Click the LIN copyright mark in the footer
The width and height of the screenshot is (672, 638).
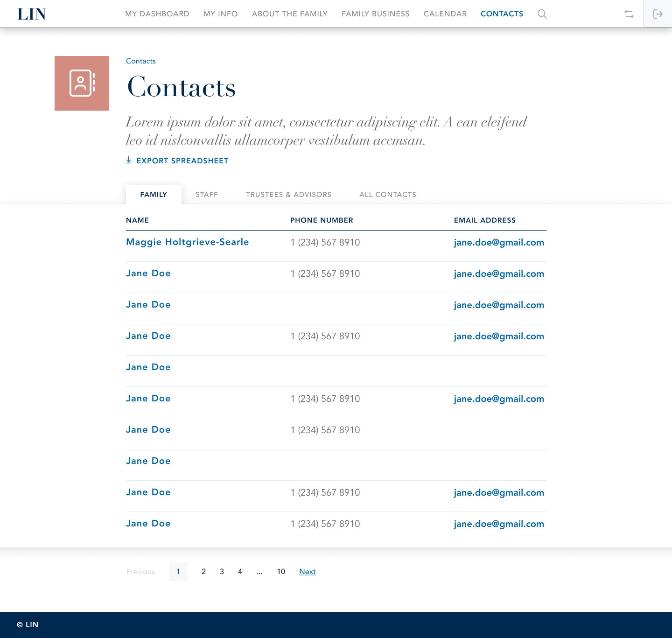tap(28, 624)
